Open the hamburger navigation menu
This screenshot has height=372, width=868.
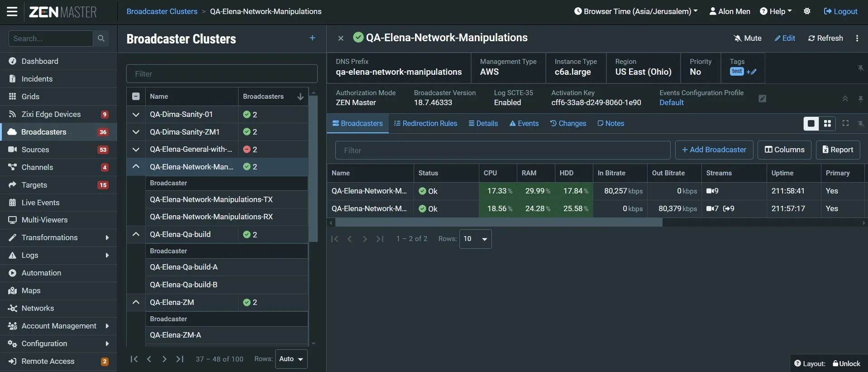(x=12, y=11)
